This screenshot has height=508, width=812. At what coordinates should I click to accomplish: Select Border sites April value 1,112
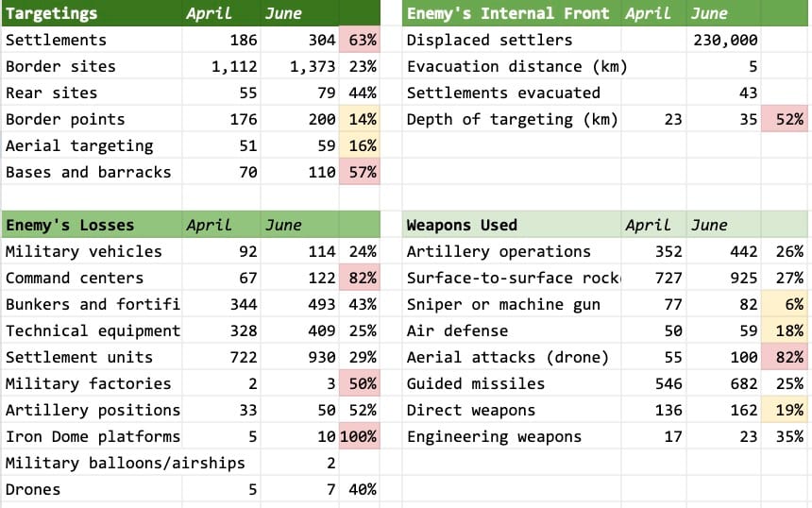(221, 66)
